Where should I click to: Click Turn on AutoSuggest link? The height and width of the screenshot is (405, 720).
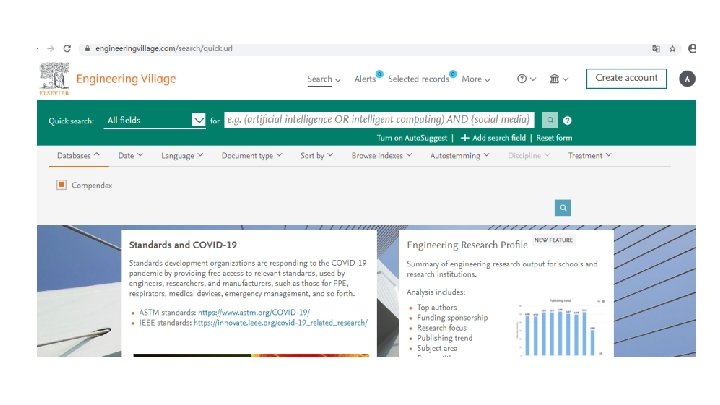pos(411,138)
